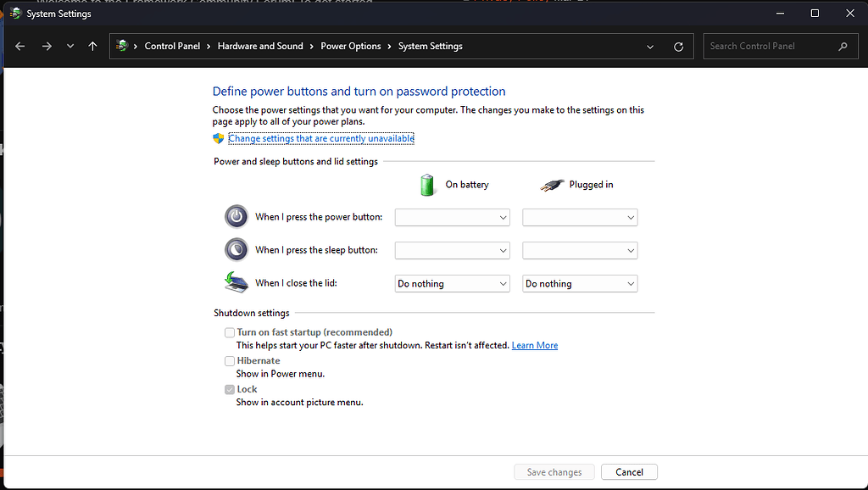Click the Control Panel icon in the address bar
This screenshot has width=868, height=490.
tap(125, 46)
